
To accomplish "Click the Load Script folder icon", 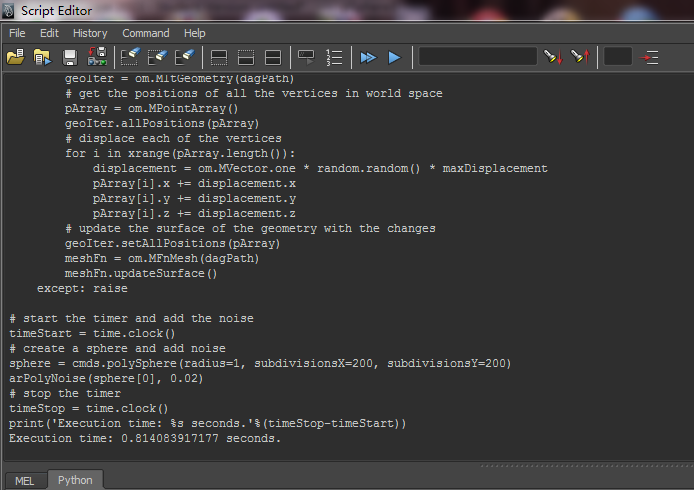I will click(15, 57).
